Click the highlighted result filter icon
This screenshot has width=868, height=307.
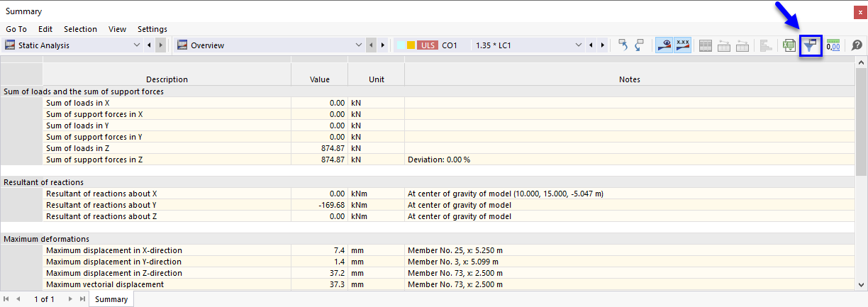pos(811,45)
